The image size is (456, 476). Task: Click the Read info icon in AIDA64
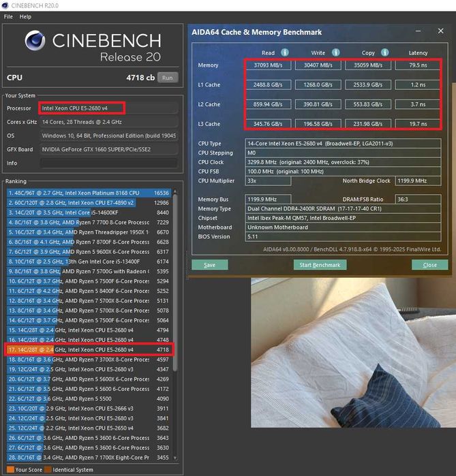(285, 52)
